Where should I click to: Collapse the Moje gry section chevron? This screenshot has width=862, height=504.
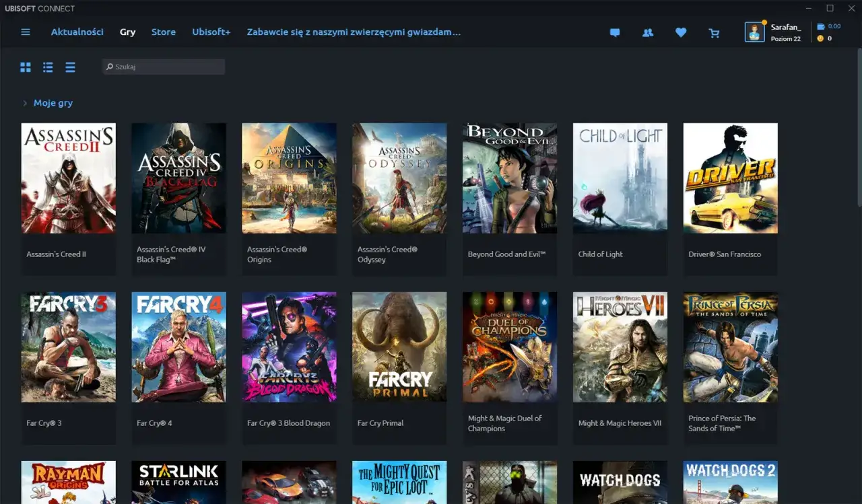(x=25, y=103)
